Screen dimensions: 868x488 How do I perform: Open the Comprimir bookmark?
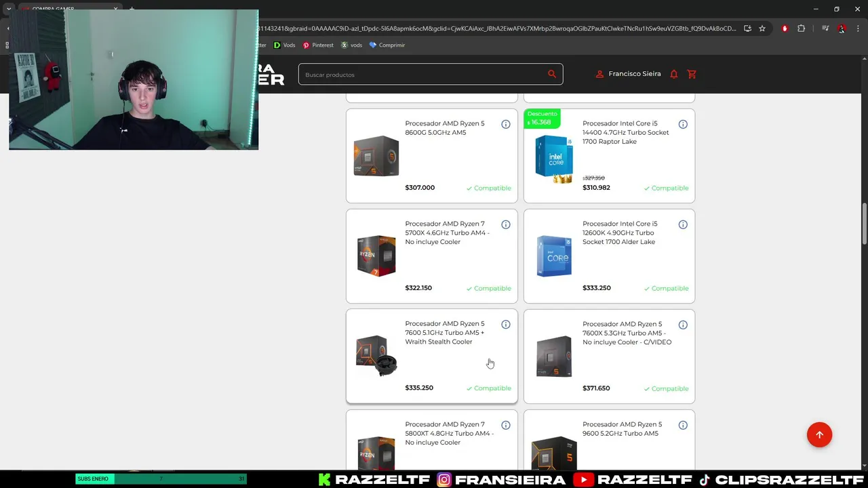(x=387, y=45)
